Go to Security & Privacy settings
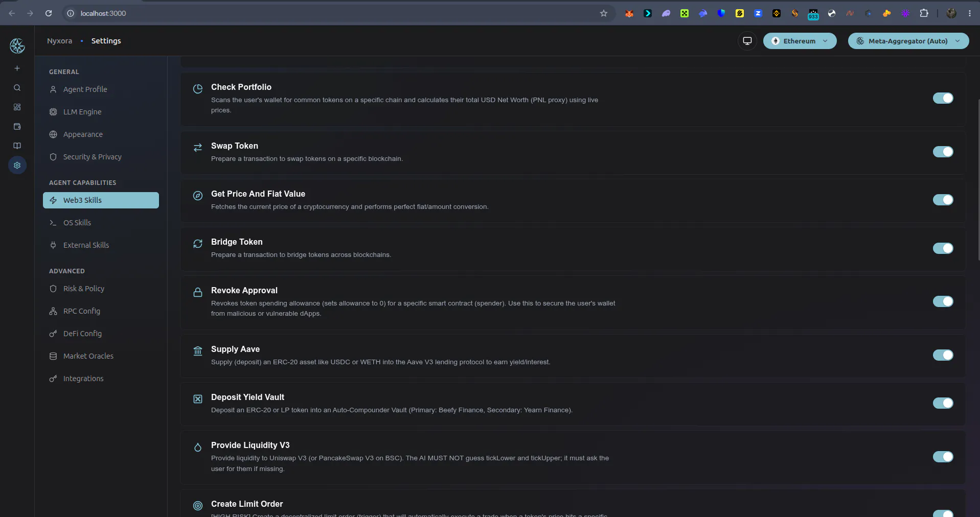The width and height of the screenshot is (980, 517). [x=101, y=157]
